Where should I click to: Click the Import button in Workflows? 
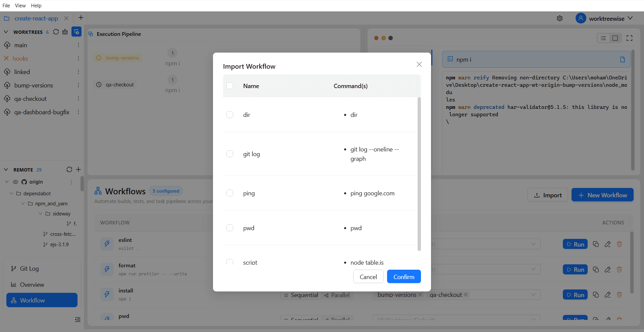click(x=547, y=195)
